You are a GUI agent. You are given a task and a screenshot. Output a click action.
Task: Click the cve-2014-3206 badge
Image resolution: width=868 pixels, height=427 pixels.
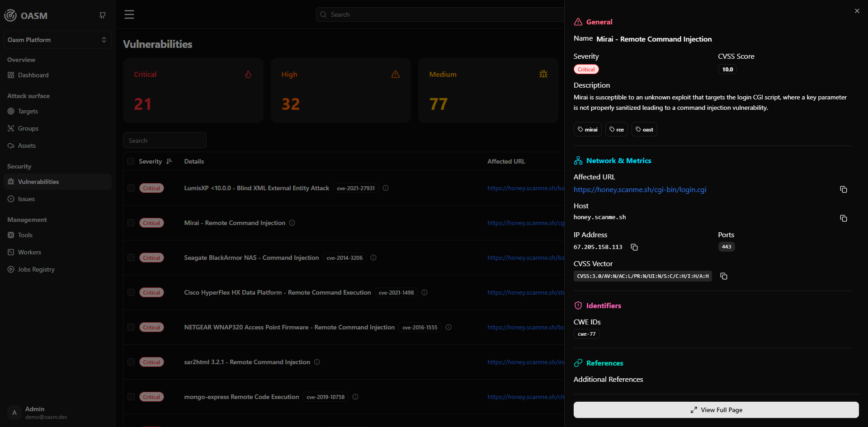pos(344,258)
